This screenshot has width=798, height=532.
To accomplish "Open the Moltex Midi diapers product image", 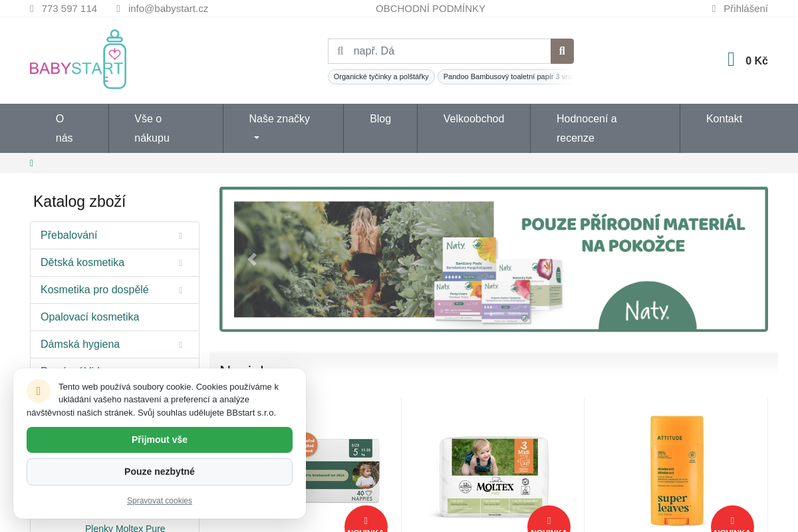I will point(493,476).
